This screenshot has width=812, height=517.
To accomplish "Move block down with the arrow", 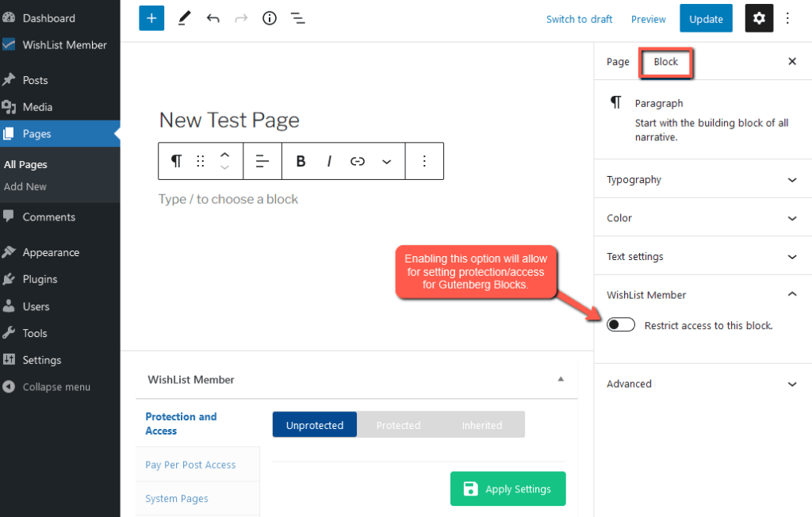I will pyautogui.click(x=224, y=168).
